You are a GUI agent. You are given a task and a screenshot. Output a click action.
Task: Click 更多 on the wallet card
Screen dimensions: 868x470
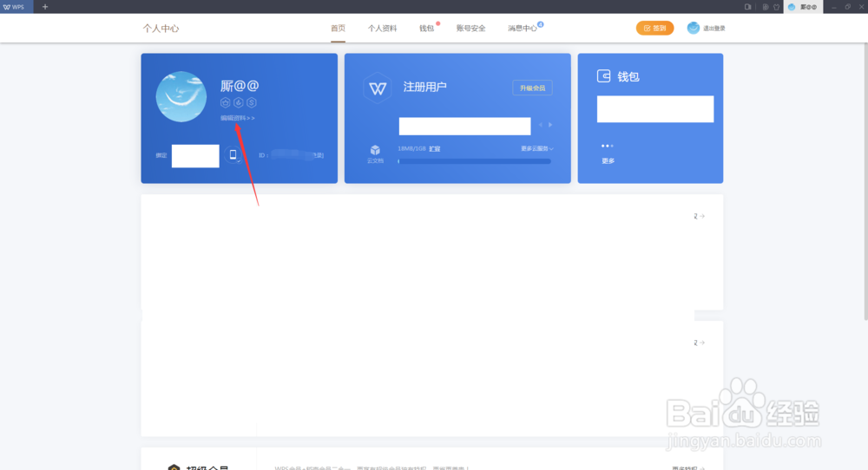pyautogui.click(x=608, y=161)
